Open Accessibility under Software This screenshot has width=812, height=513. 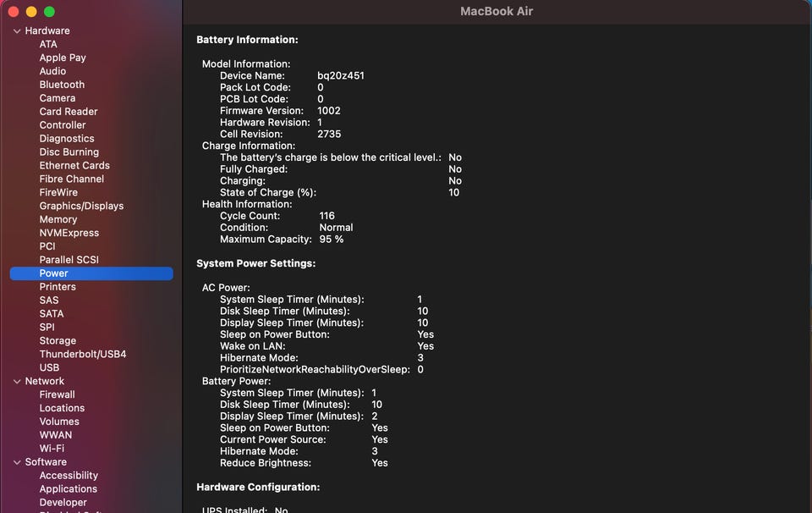tap(69, 476)
